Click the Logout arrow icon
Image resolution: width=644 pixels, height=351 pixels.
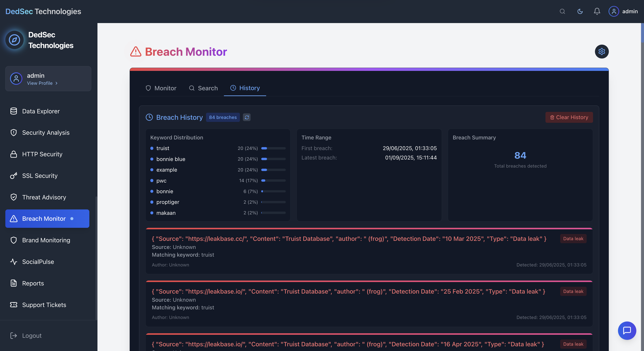[13, 335]
